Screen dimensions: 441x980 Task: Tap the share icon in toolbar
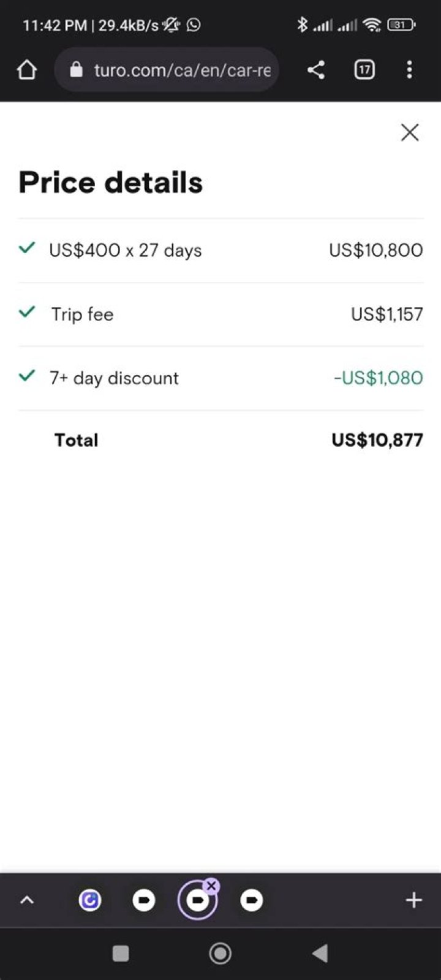coord(315,70)
